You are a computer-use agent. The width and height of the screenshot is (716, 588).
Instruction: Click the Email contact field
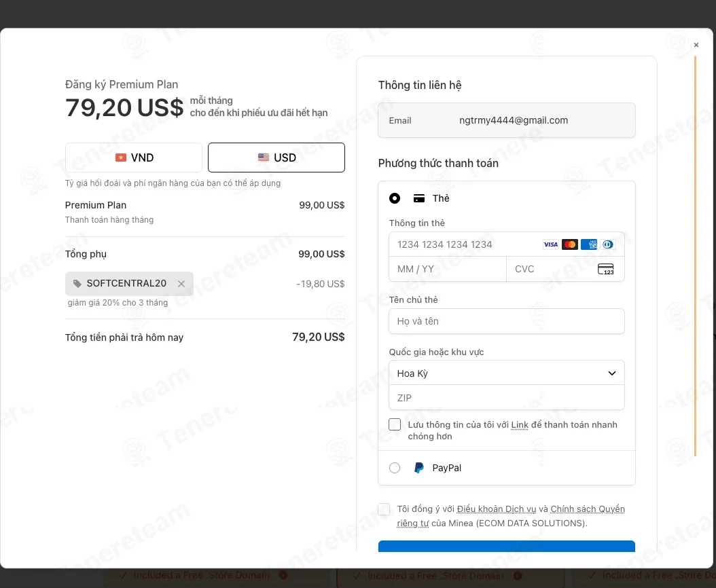[506, 120]
